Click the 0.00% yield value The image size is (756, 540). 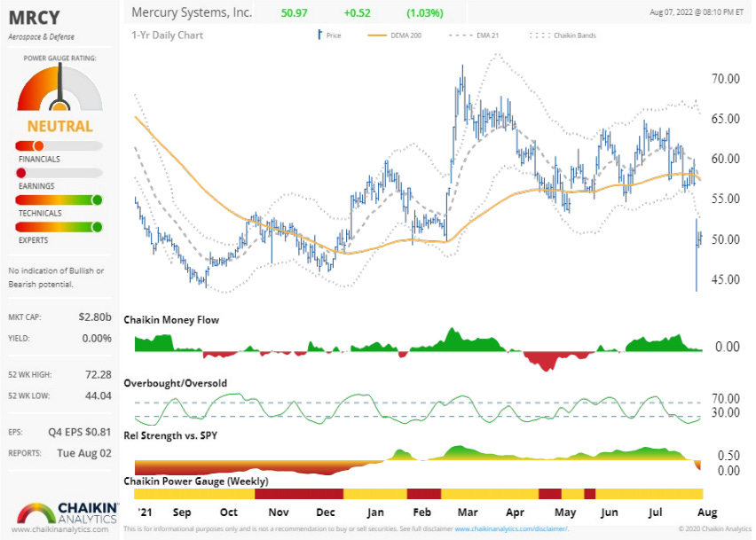(x=97, y=338)
